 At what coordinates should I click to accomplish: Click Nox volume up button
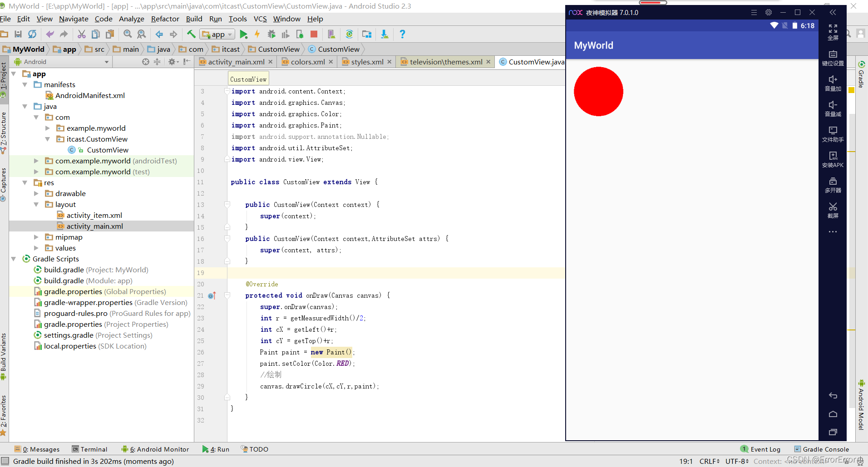833,83
